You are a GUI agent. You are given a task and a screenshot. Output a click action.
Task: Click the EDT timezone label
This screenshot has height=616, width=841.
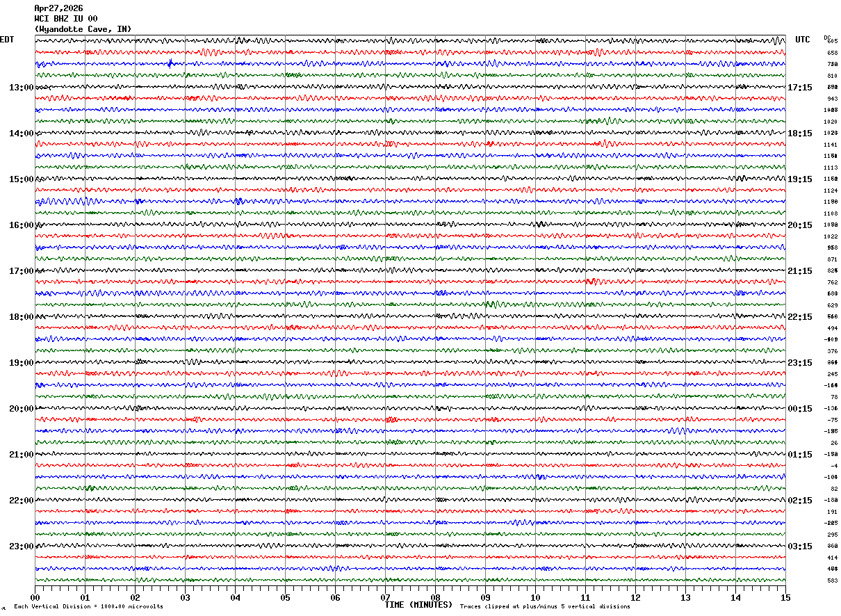coord(7,40)
